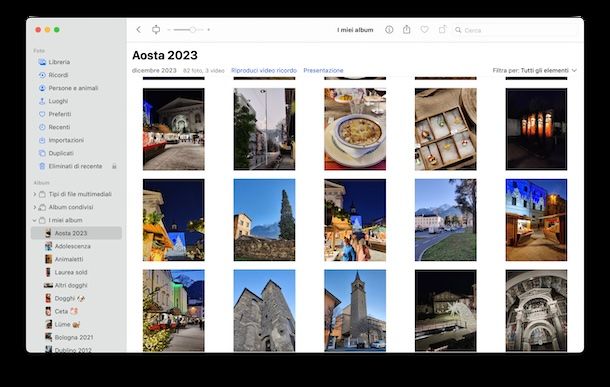Mark photo as favorite with heart icon
This screenshot has width=610, height=387.
(x=424, y=30)
